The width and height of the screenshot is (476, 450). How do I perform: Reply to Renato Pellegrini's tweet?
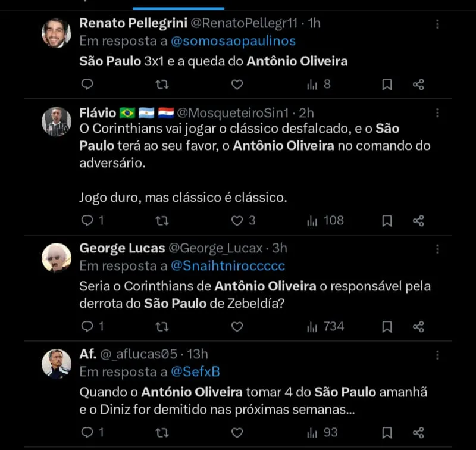pyautogui.click(x=87, y=85)
